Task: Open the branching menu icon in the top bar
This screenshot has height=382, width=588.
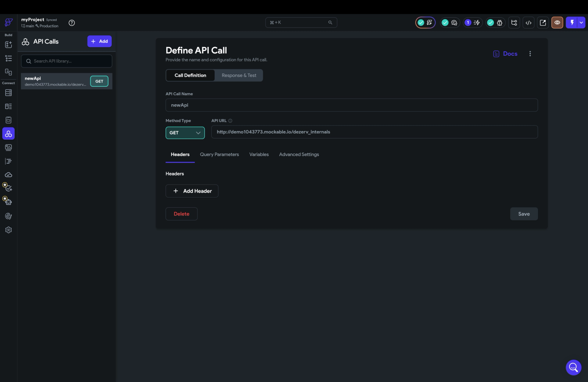Action: coord(514,22)
